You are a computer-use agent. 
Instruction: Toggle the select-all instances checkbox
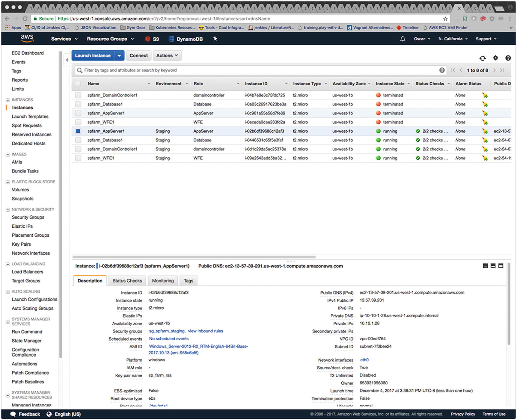click(78, 84)
